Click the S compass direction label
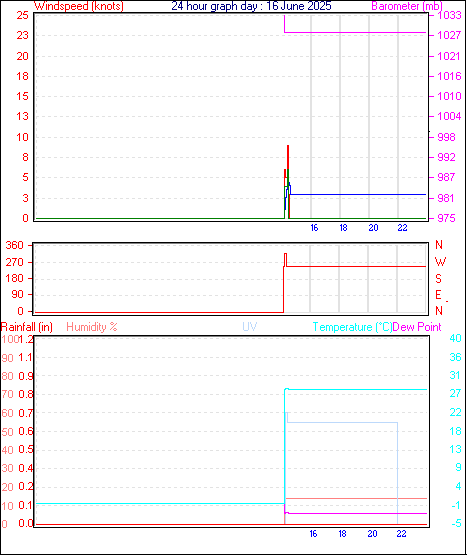 (x=438, y=278)
